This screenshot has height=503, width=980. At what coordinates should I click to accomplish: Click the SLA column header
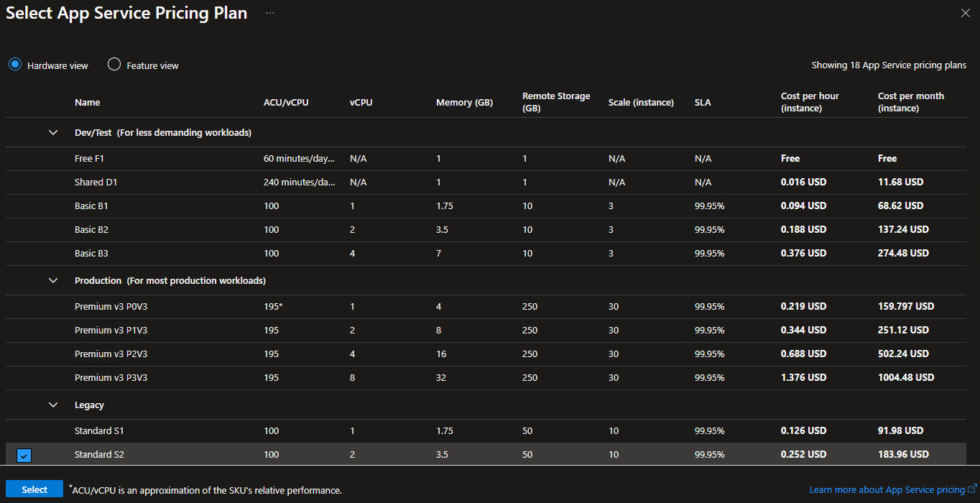pos(703,103)
